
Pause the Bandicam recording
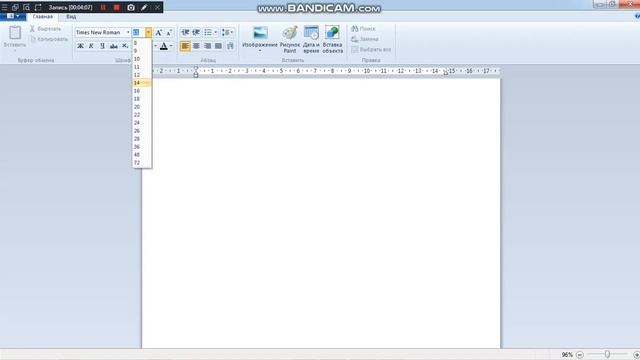pyautogui.click(x=103, y=7)
